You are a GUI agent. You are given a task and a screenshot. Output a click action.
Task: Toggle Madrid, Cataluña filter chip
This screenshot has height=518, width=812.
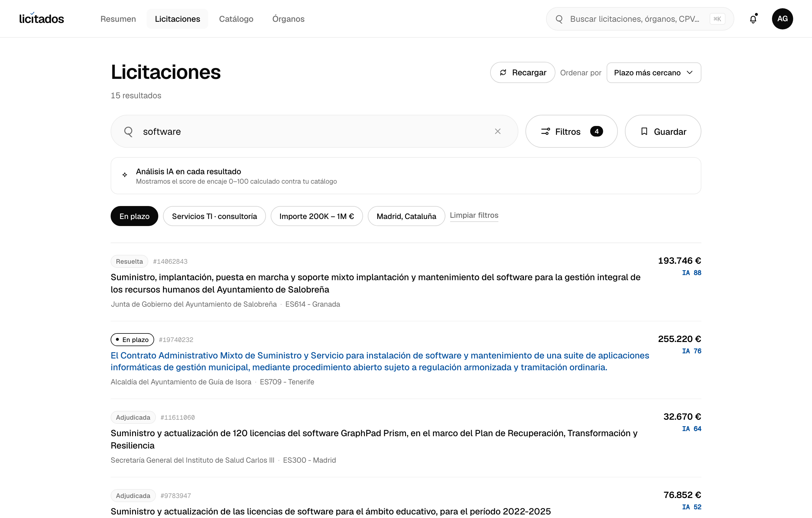(x=406, y=216)
